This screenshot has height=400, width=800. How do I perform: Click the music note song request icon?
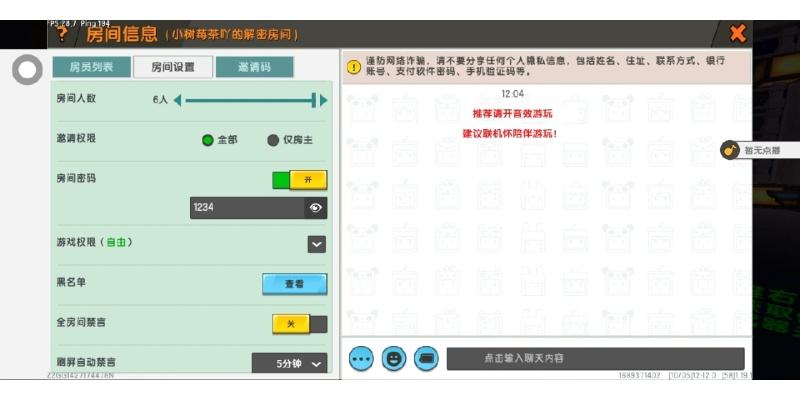coord(730,150)
